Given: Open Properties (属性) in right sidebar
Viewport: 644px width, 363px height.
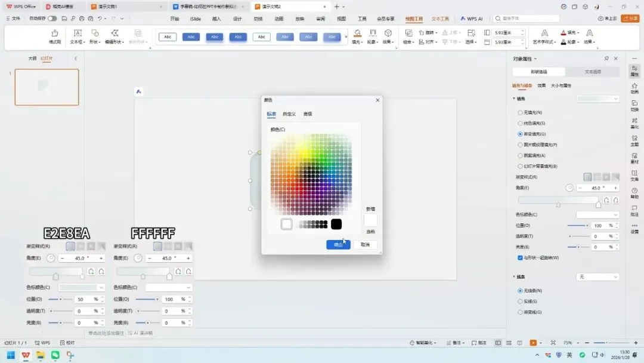Looking at the screenshot, I should click(634, 70).
